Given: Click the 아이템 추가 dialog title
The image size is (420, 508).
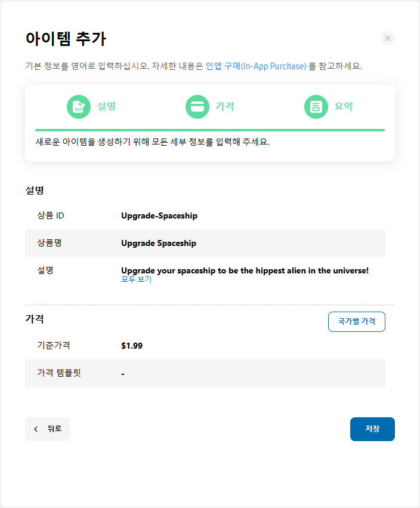Looking at the screenshot, I should (x=66, y=39).
